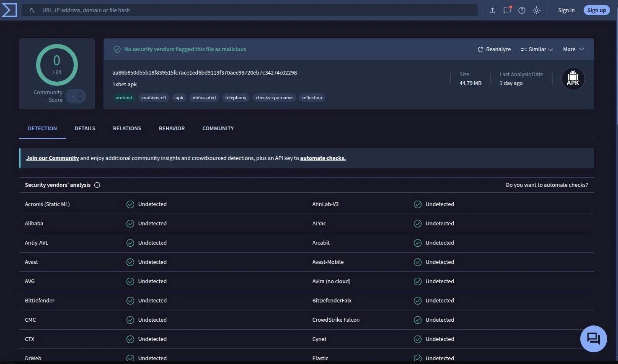Open the Details tab
The width and height of the screenshot is (618, 364).
(x=85, y=129)
